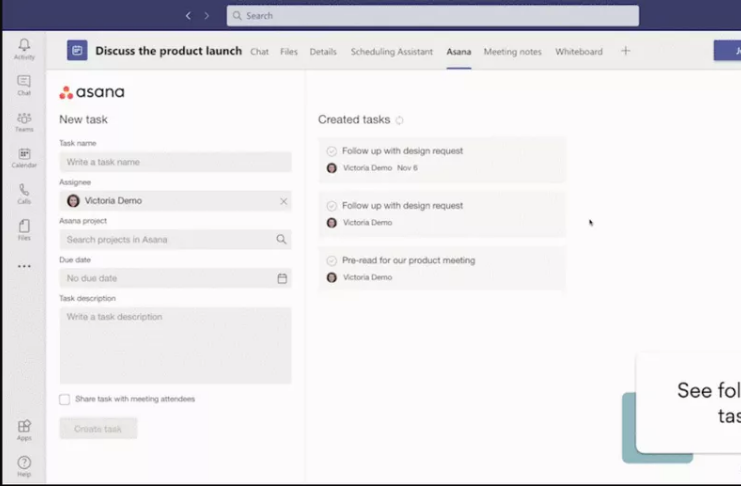Open Teams in the left sidebar
This screenshot has width=741, height=486.
click(24, 122)
